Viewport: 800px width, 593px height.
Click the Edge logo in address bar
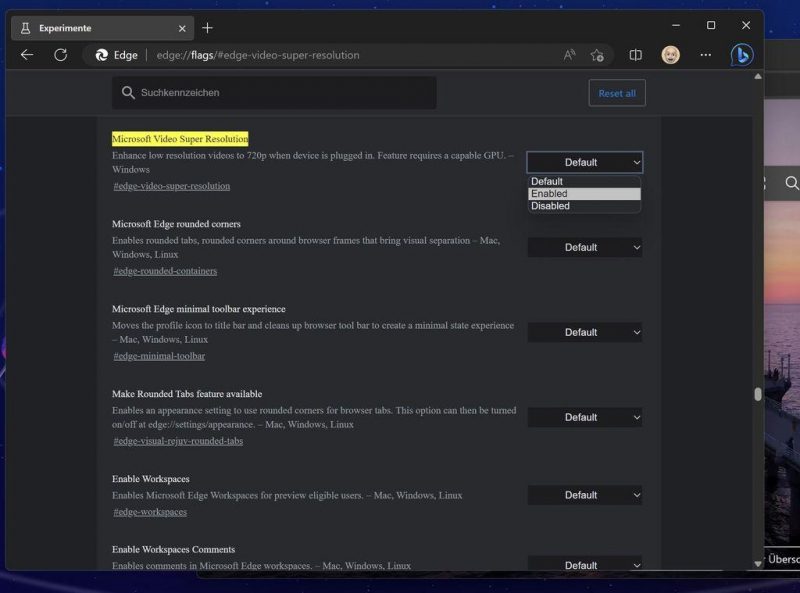point(102,55)
